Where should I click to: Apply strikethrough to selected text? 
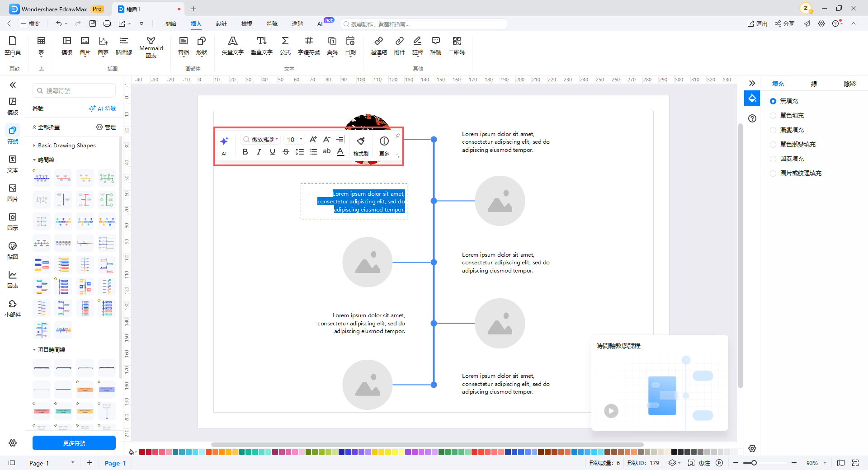point(286,152)
